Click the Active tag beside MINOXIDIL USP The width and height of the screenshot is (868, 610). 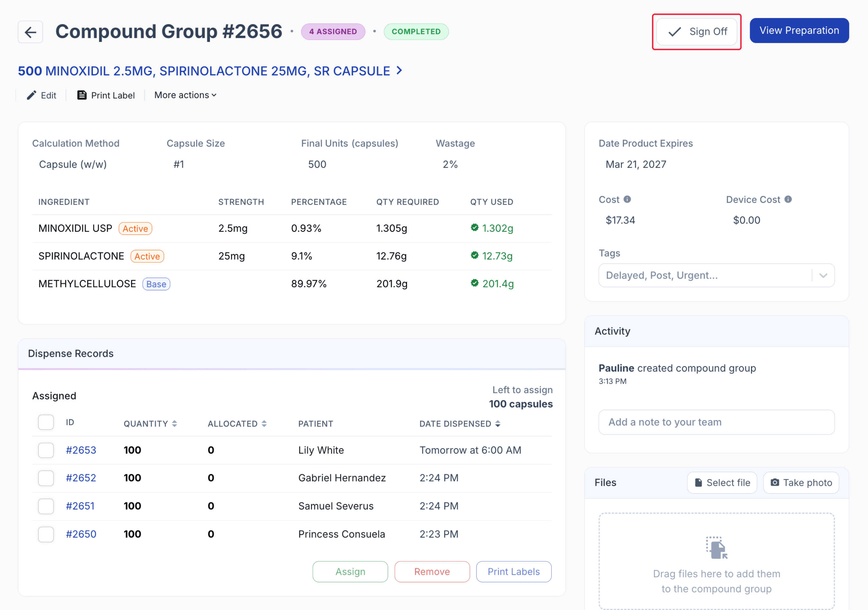[135, 228]
